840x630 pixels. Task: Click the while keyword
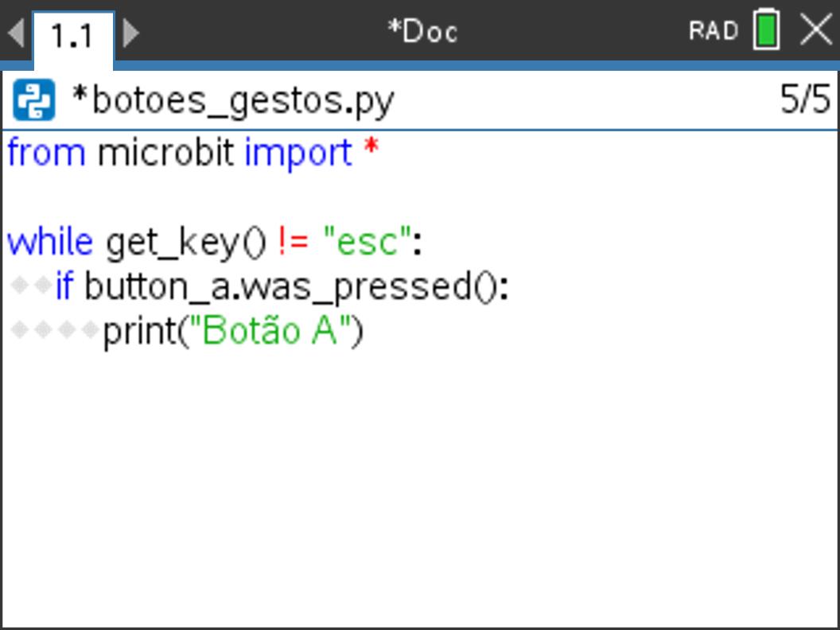point(50,242)
